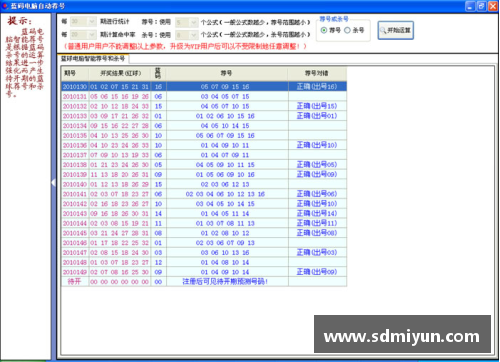This screenshot has height=362, width=500.
Task: Open the statistics periods dropdown showing 30
Action: coord(83,22)
